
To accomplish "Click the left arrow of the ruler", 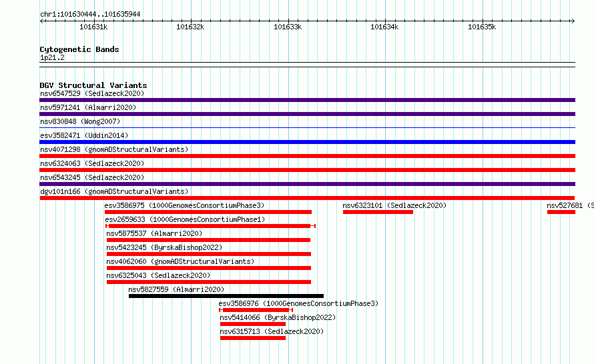I will click(x=42, y=21).
